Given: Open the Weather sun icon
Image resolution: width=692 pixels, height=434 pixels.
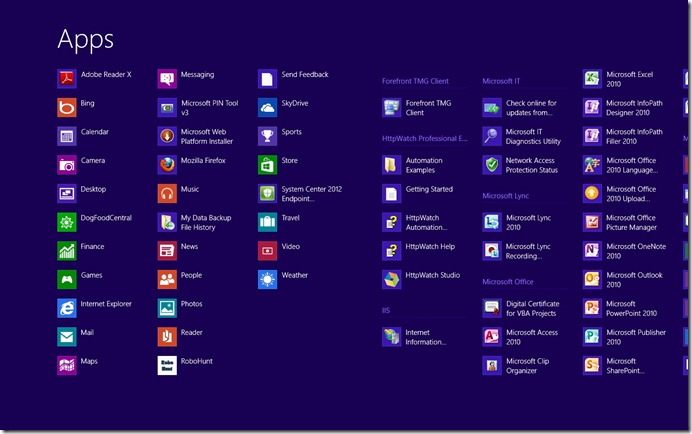Looking at the screenshot, I should (x=267, y=280).
